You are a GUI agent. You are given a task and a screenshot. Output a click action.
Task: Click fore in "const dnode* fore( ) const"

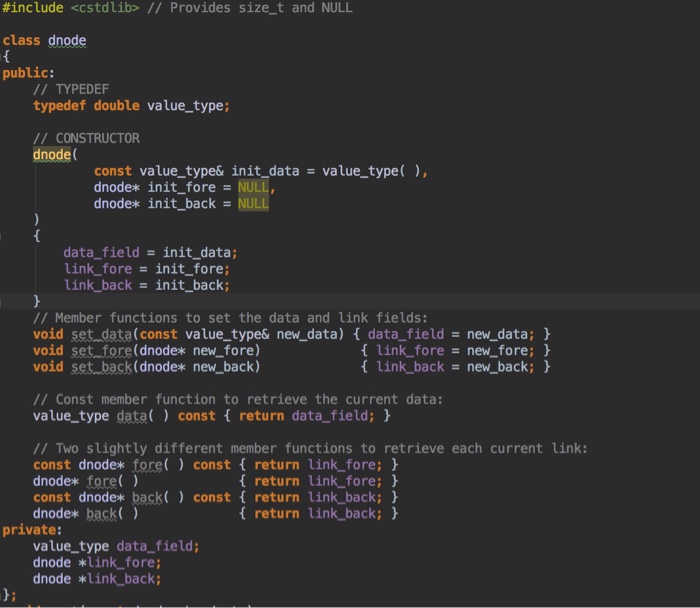click(x=147, y=465)
